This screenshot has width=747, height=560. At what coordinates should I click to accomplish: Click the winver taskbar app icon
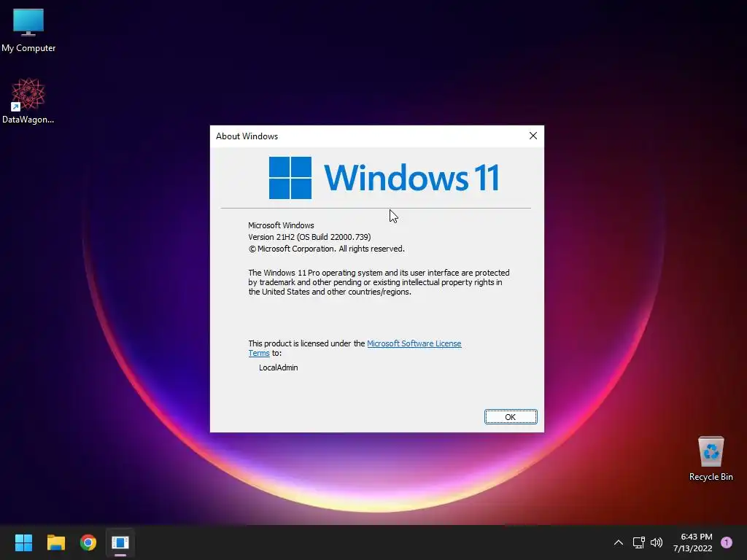(120, 542)
